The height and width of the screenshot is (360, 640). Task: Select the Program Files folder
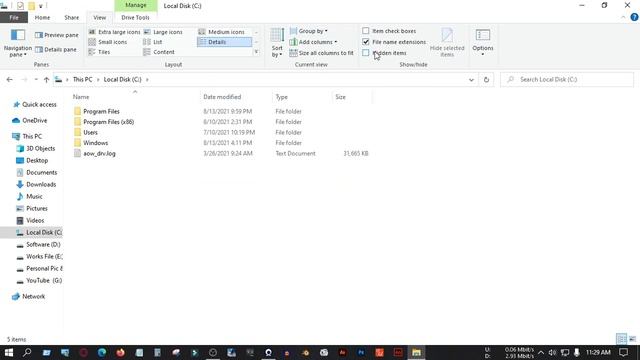pyautogui.click(x=101, y=111)
